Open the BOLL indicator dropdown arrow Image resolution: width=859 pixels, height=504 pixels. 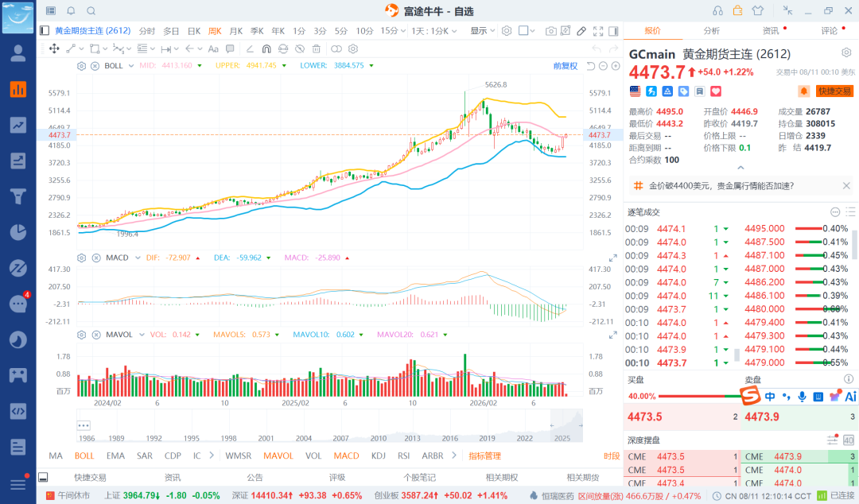tap(131, 66)
